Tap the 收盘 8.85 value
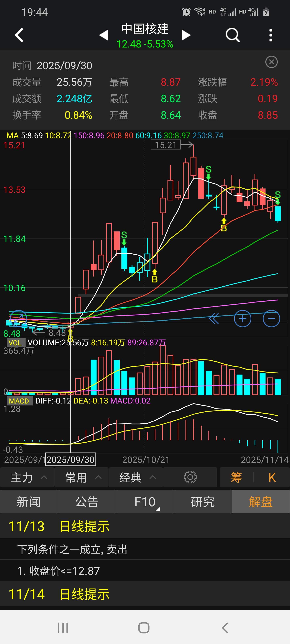 pos(268,115)
